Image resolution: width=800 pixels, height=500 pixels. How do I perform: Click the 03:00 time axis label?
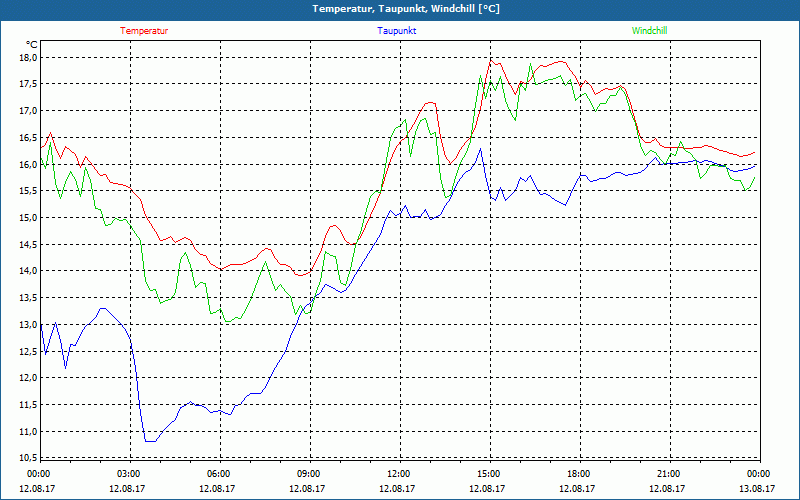click(x=131, y=474)
